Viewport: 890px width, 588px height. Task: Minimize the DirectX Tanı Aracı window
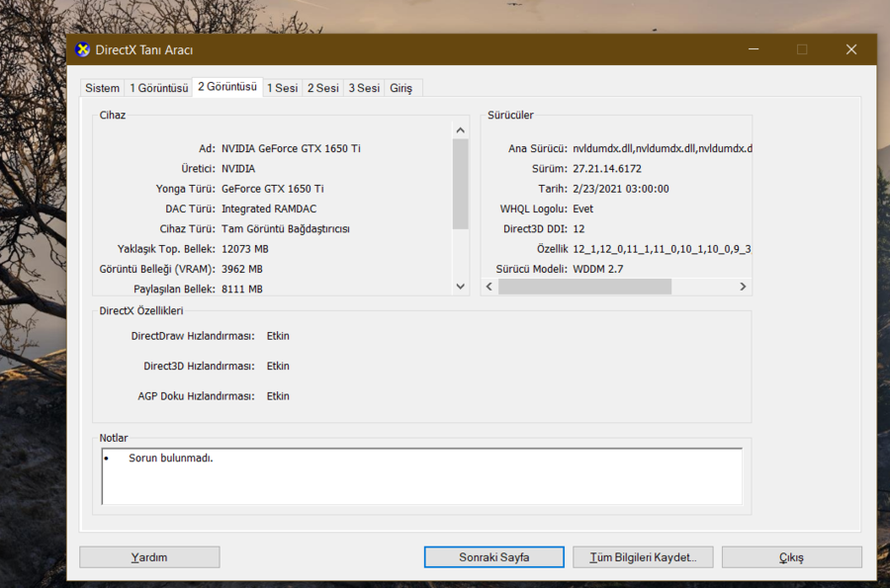coord(754,49)
